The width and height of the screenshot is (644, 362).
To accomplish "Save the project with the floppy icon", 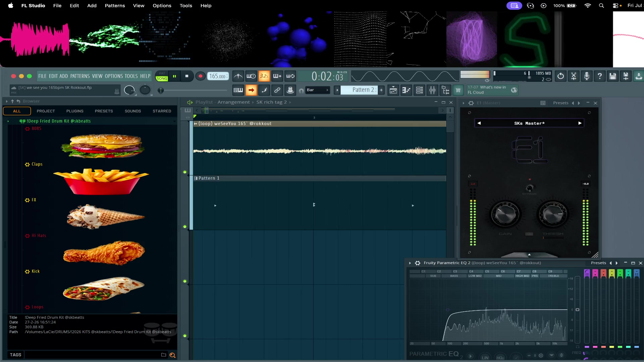I will [613, 76].
